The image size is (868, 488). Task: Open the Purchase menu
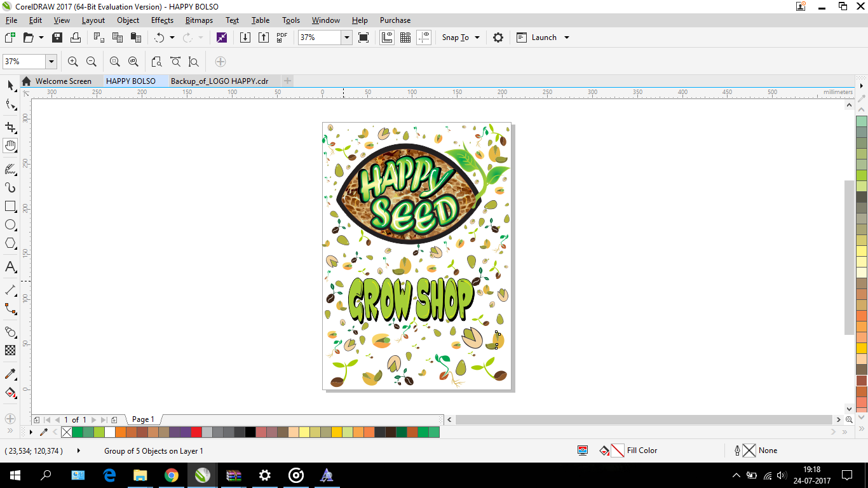click(395, 20)
